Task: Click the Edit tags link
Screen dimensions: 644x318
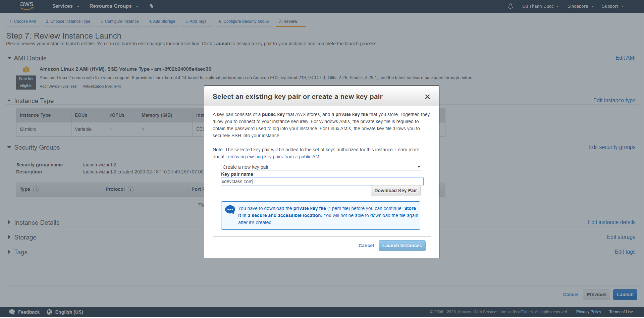Action: tap(625, 252)
